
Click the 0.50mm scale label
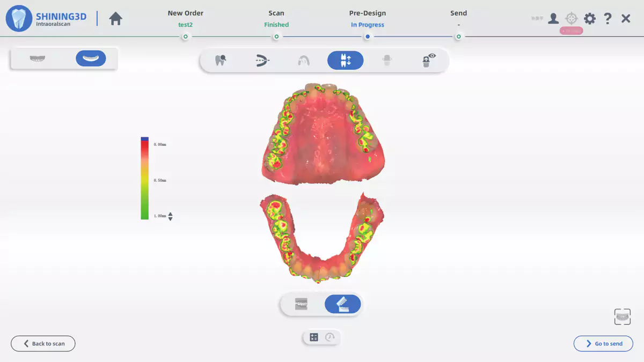[160, 180]
